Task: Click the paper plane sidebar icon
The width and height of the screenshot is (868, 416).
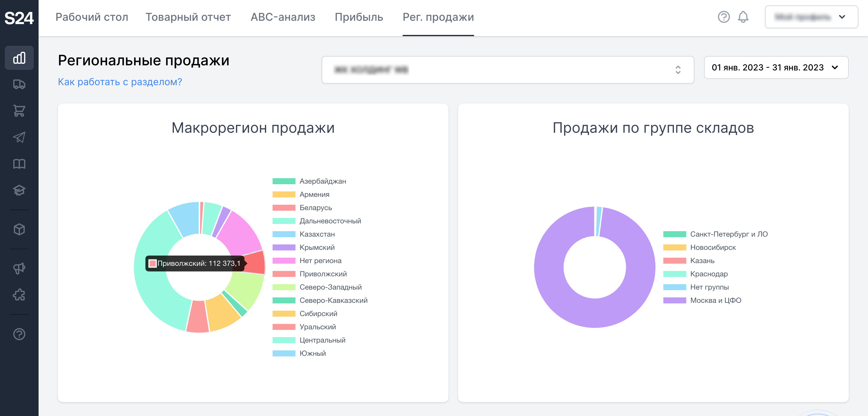Action: [x=19, y=137]
